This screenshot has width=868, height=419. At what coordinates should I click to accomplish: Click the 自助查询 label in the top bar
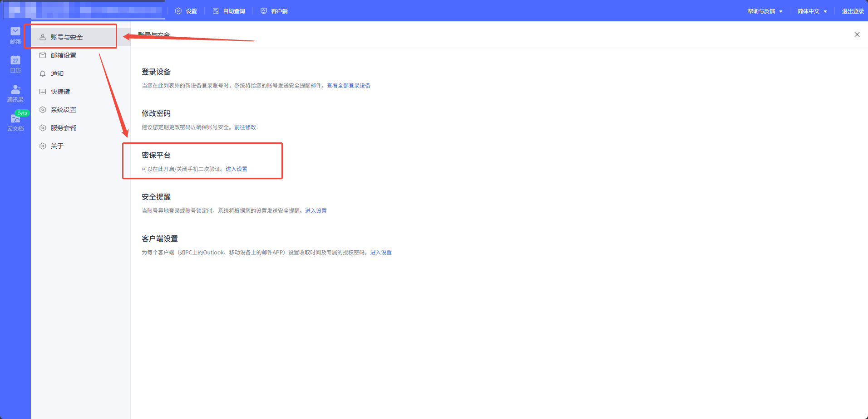(234, 11)
